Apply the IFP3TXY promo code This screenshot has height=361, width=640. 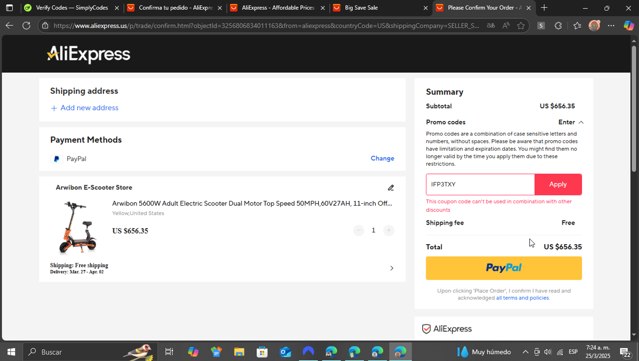[558, 185]
